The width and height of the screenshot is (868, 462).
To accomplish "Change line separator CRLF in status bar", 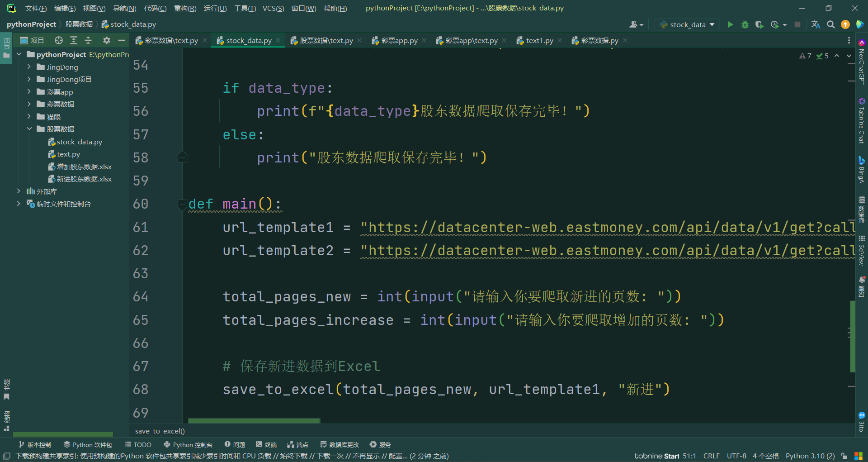I will click(711, 456).
